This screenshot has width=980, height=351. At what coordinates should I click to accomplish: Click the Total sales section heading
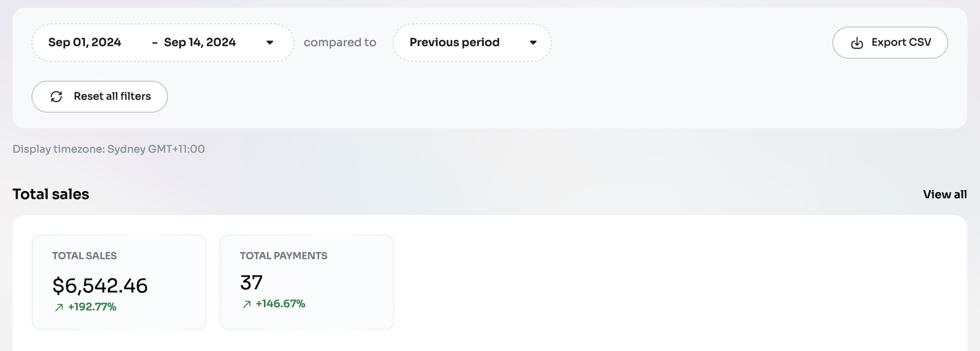(x=51, y=194)
